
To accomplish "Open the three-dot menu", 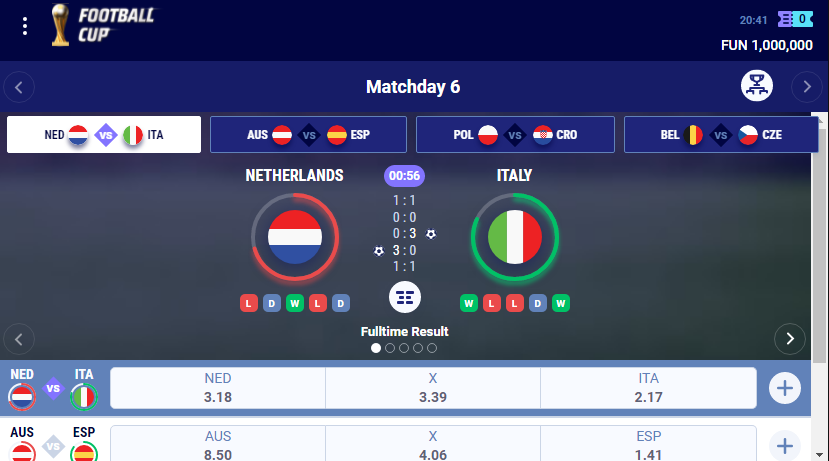I will [x=25, y=26].
